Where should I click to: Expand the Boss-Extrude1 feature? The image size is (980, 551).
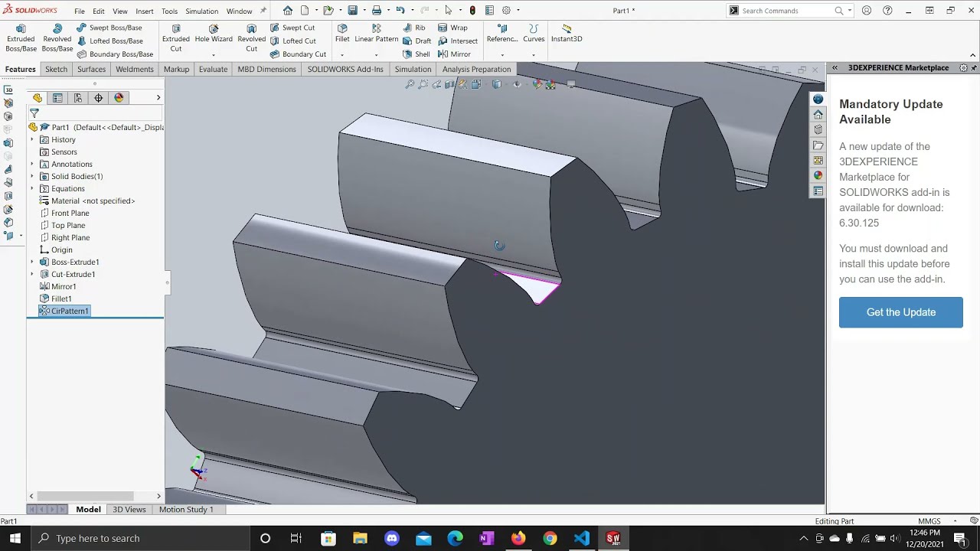(x=32, y=262)
